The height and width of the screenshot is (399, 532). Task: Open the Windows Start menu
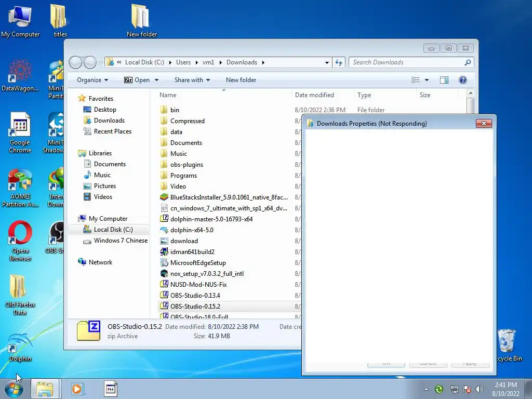(x=14, y=389)
